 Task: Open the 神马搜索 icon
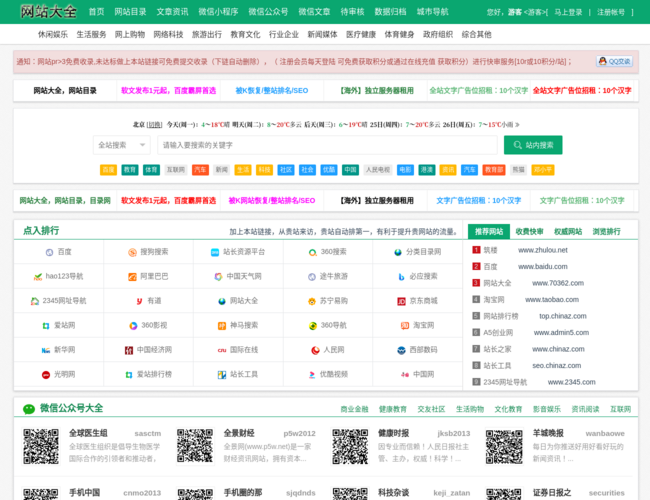pos(222,325)
